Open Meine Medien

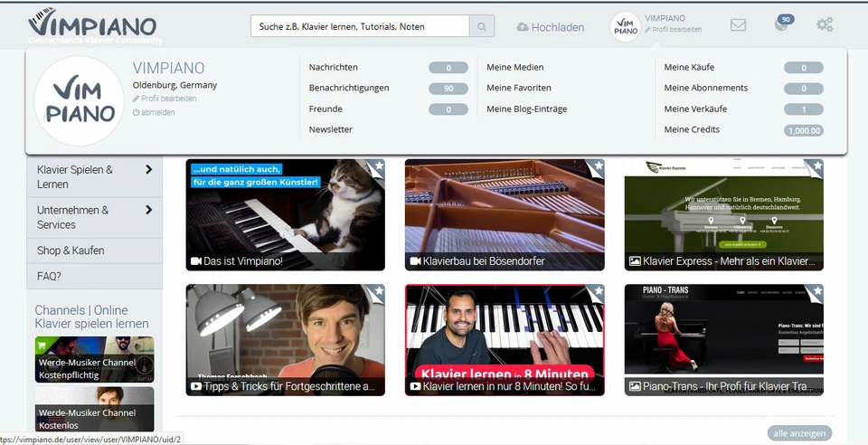pyautogui.click(x=514, y=67)
